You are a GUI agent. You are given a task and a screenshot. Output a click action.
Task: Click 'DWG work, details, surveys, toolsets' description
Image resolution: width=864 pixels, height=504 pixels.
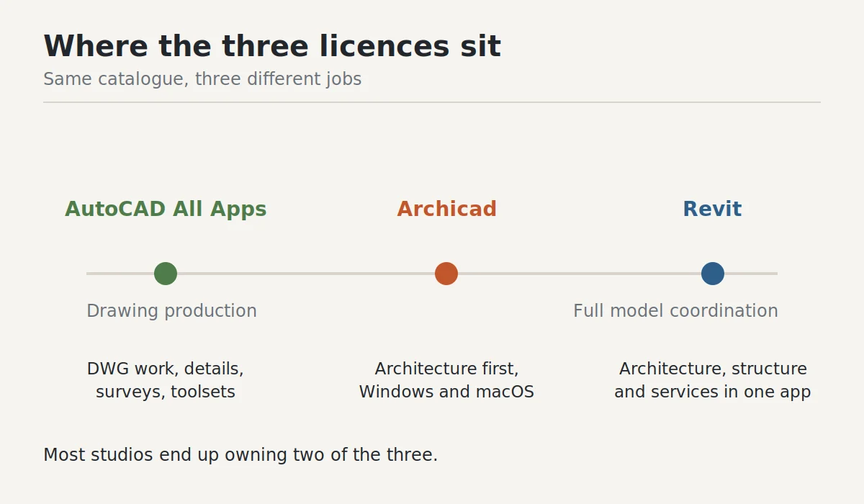166,380
